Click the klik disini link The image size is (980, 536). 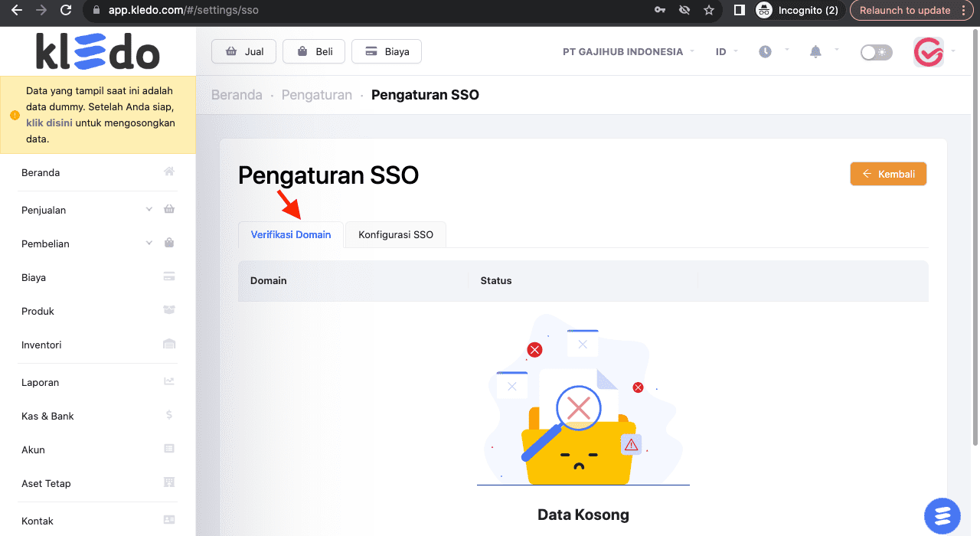click(x=49, y=123)
